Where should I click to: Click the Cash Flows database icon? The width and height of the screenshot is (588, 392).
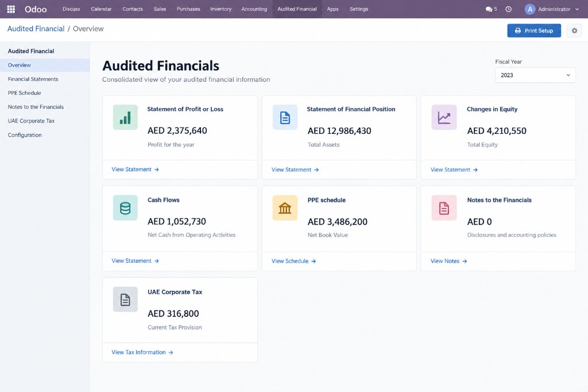[x=125, y=208]
